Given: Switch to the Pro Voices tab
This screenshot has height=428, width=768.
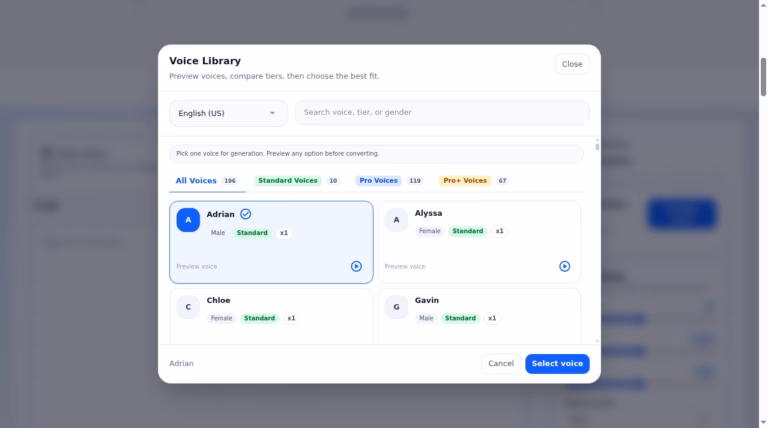Looking at the screenshot, I should 389,181.
